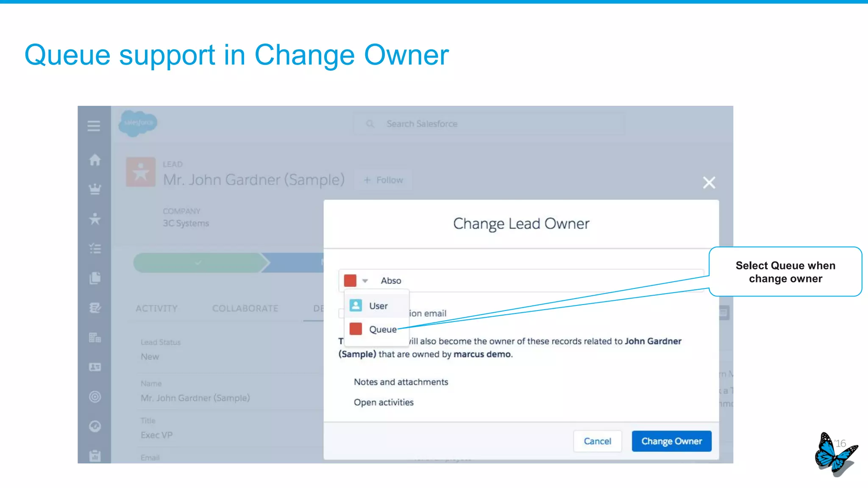
Task: Switch to the partially hidden DETAILS tab
Action: 318,308
